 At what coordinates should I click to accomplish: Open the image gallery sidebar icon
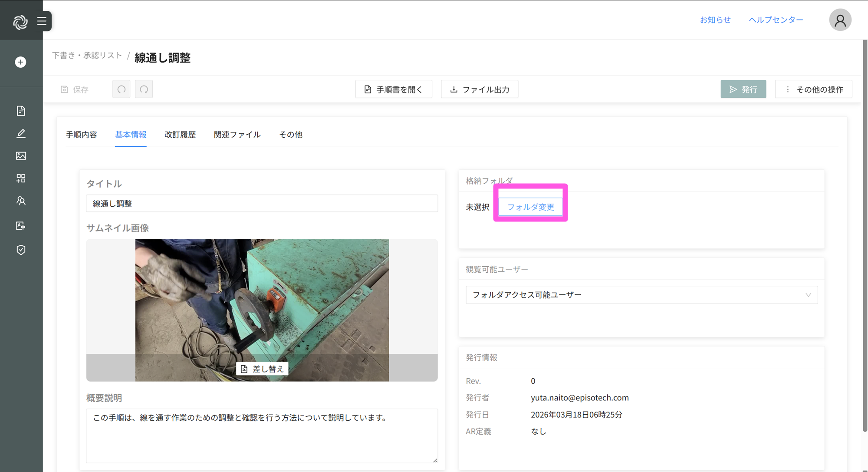click(21, 156)
